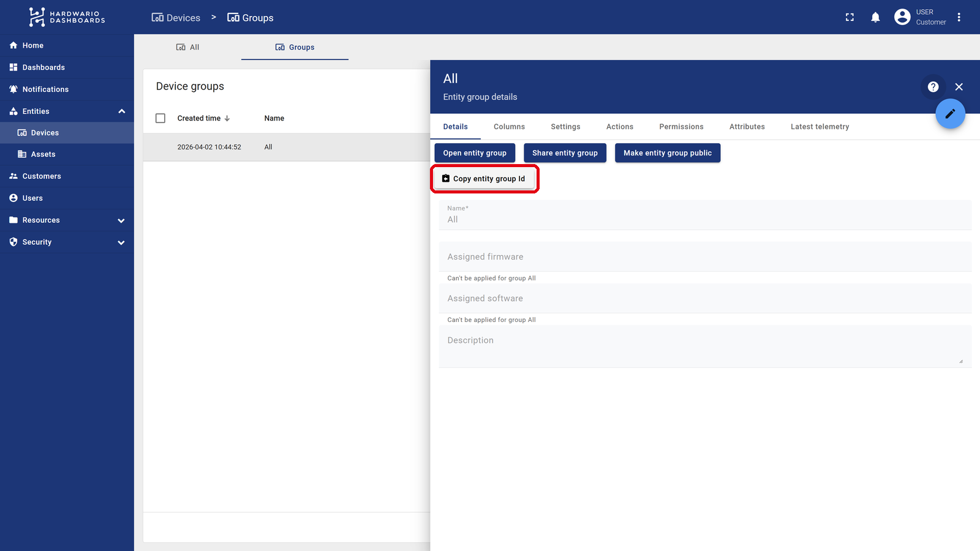Screen dimensions: 980x551
Task: Click Copy entity group Id button
Action: coord(484,179)
